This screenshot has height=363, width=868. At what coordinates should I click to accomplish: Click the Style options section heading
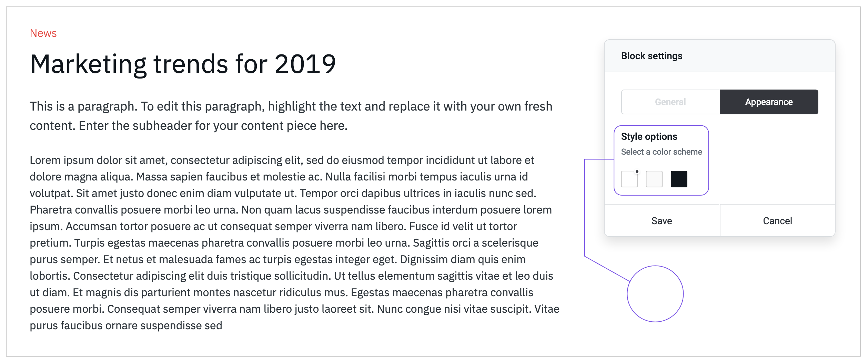click(x=649, y=137)
